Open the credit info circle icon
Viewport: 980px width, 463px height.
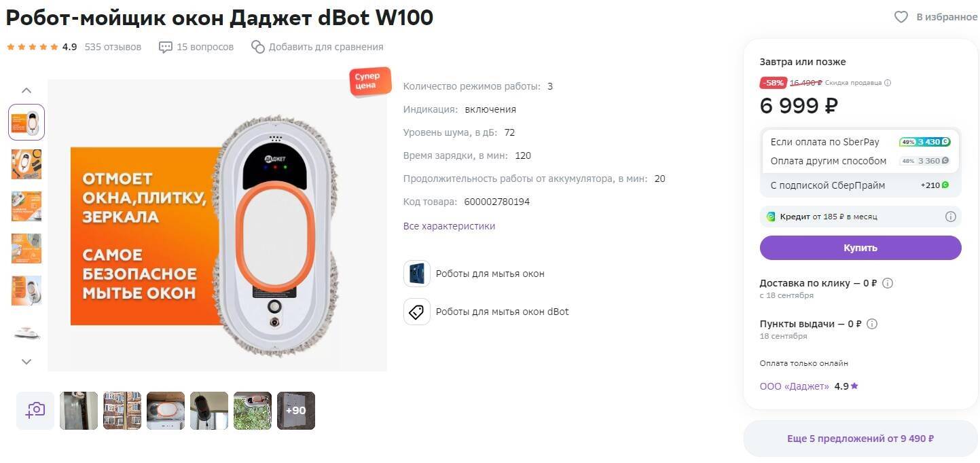pos(950,217)
